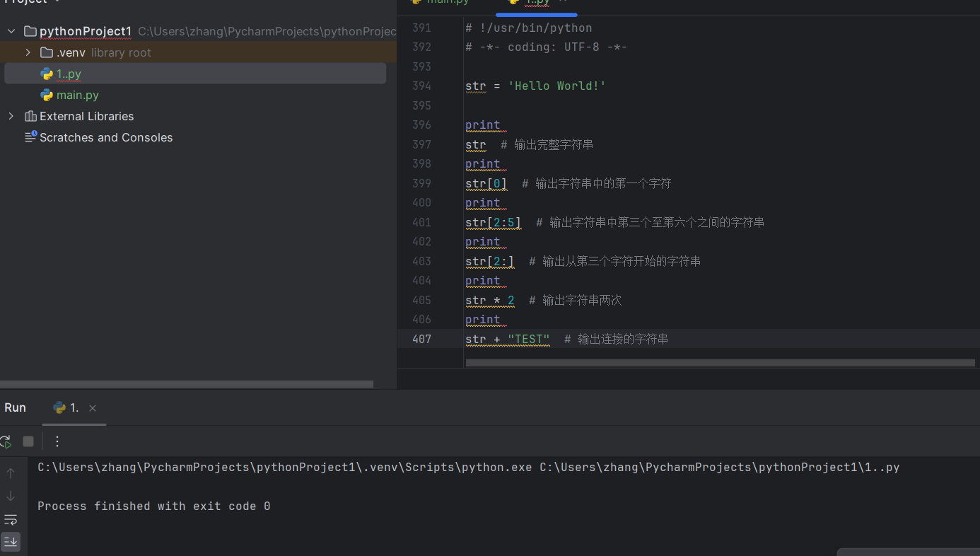Screen dimensions: 980x556
Task: Click the Up the Stack Trace arrow
Action: point(11,473)
